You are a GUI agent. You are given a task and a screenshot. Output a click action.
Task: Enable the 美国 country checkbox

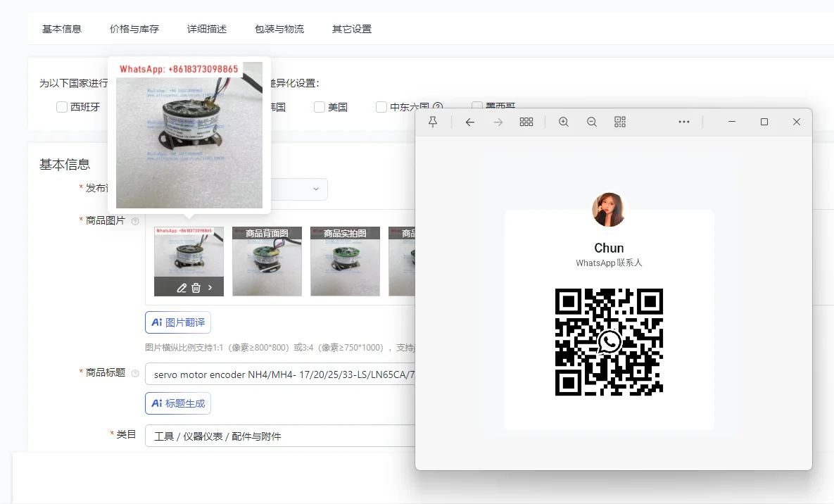(319, 107)
